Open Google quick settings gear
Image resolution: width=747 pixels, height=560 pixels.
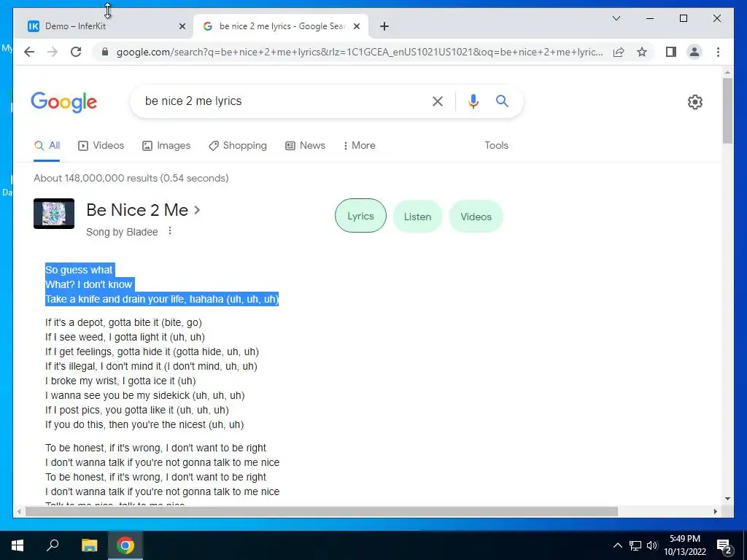pyautogui.click(x=694, y=102)
